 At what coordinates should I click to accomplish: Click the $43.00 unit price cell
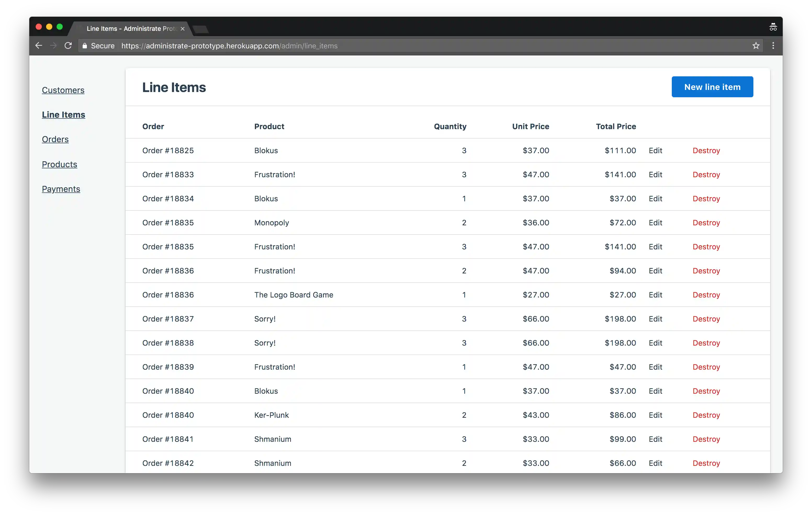coord(536,415)
